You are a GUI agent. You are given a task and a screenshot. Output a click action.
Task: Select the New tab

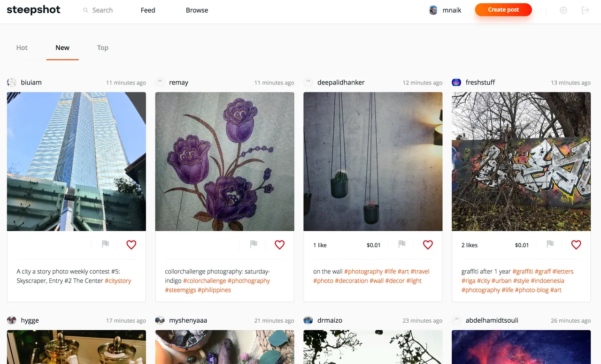pos(62,48)
